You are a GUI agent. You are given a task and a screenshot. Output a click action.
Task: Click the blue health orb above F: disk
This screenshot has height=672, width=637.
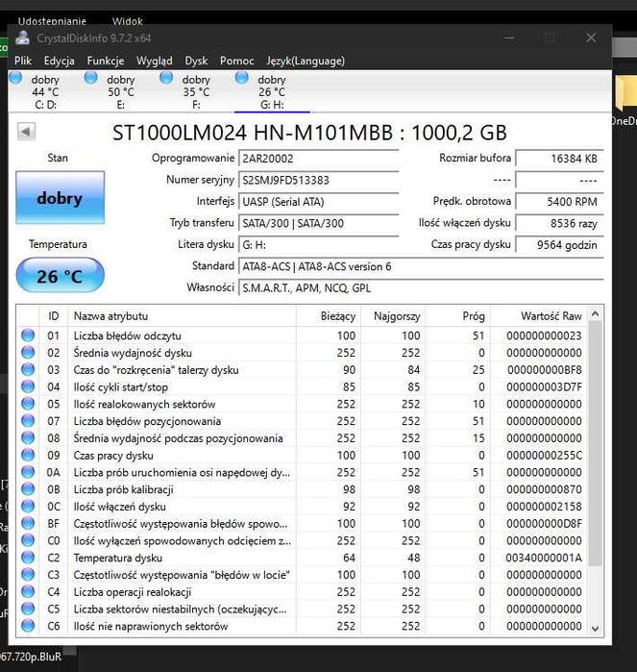tap(166, 78)
